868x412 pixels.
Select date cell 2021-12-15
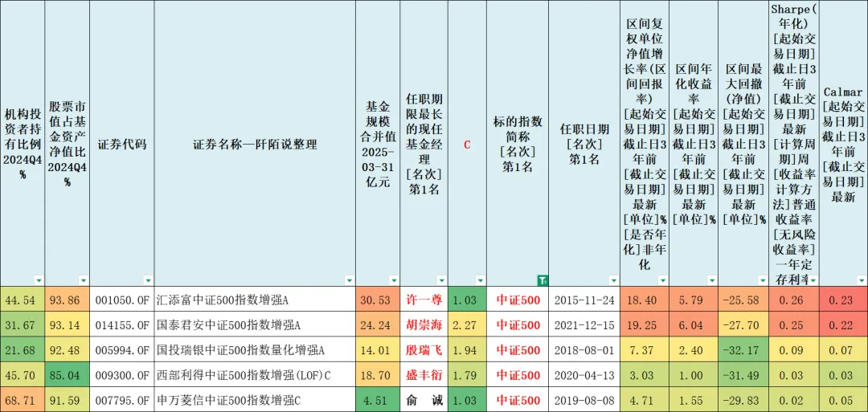click(584, 324)
